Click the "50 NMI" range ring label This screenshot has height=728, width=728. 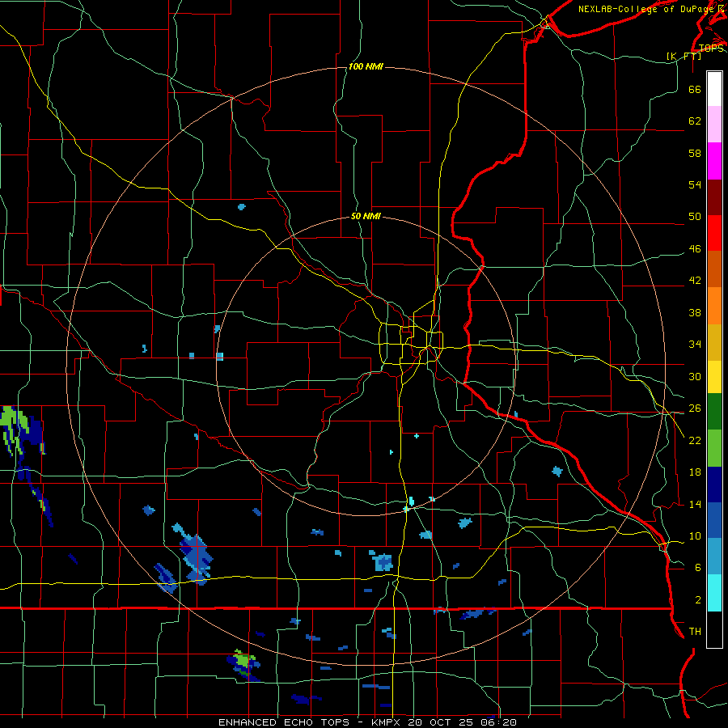tap(366, 216)
